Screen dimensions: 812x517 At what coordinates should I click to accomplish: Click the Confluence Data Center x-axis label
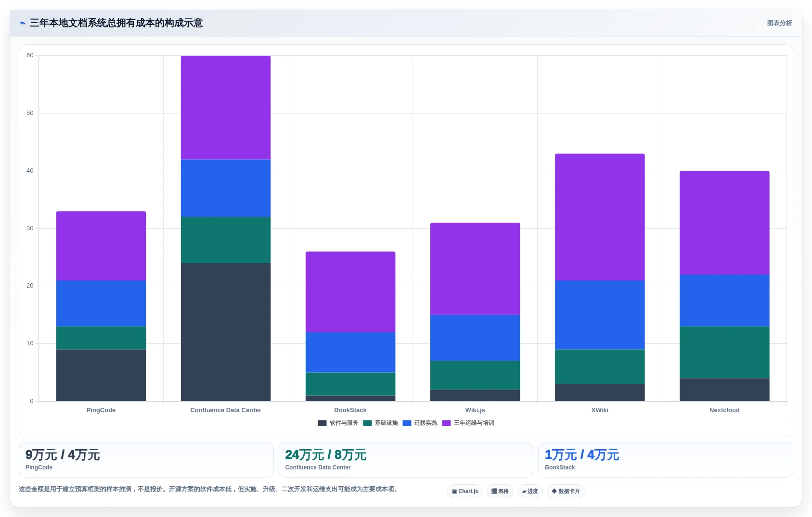click(226, 410)
